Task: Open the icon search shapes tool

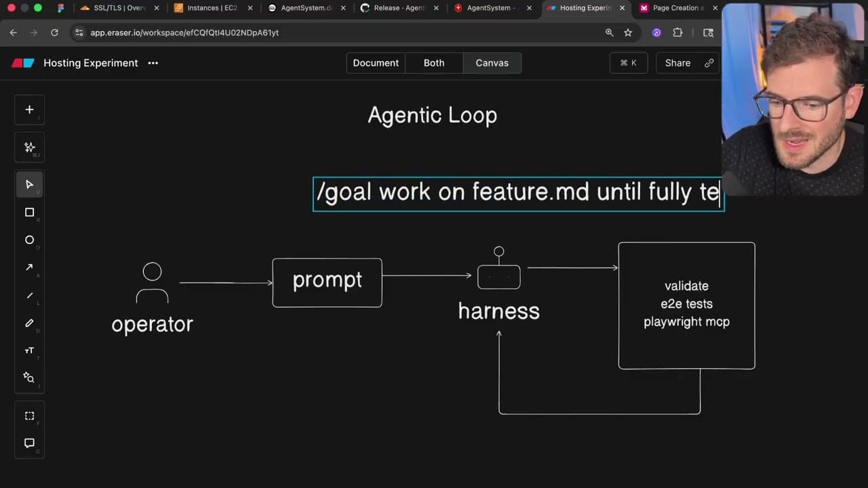Action: [x=29, y=378]
